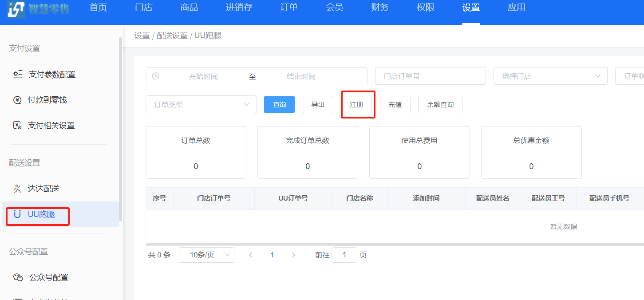Click the 支付参数配置 sliders icon
Image resolution: width=644 pixels, height=300 pixels.
[x=18, y=75]
